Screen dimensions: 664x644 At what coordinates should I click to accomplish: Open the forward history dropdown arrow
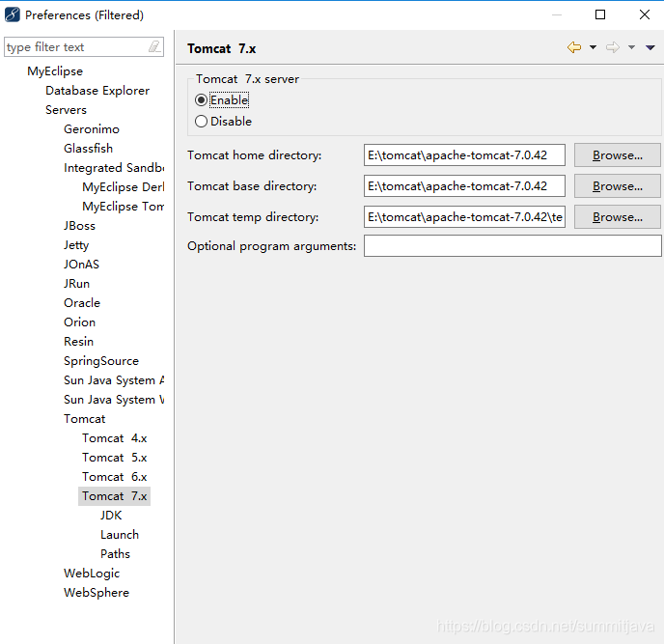631,47
